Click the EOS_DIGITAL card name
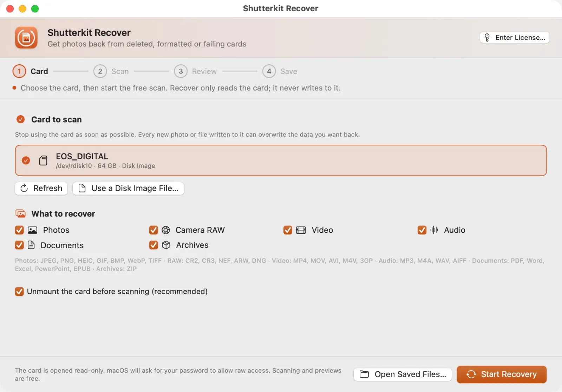 coord(82,156)
